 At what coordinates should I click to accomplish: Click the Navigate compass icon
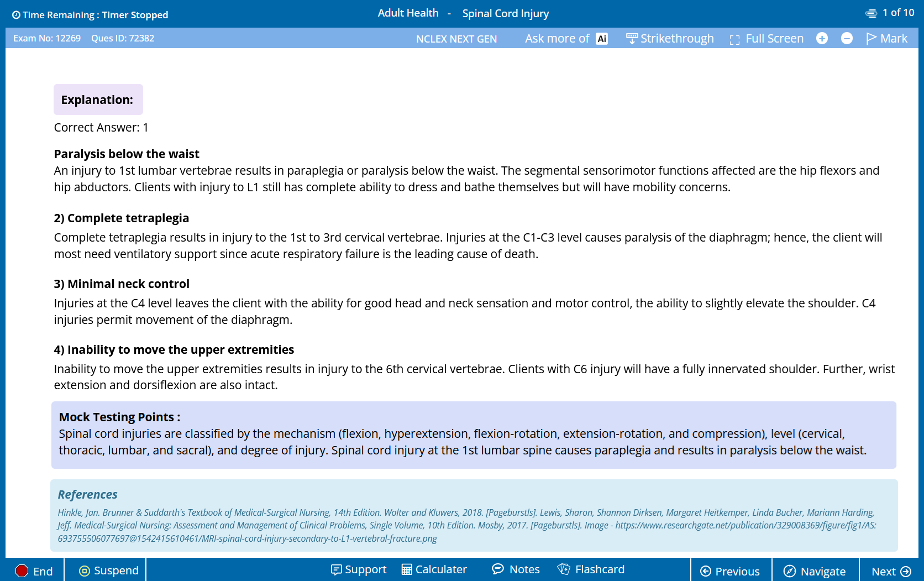(x=790, y=572)
